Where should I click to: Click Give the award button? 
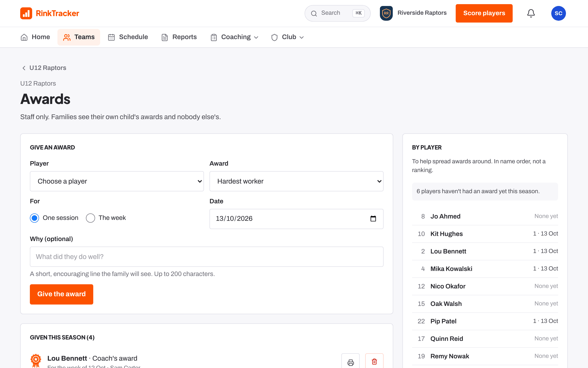(x=62, y=294)
